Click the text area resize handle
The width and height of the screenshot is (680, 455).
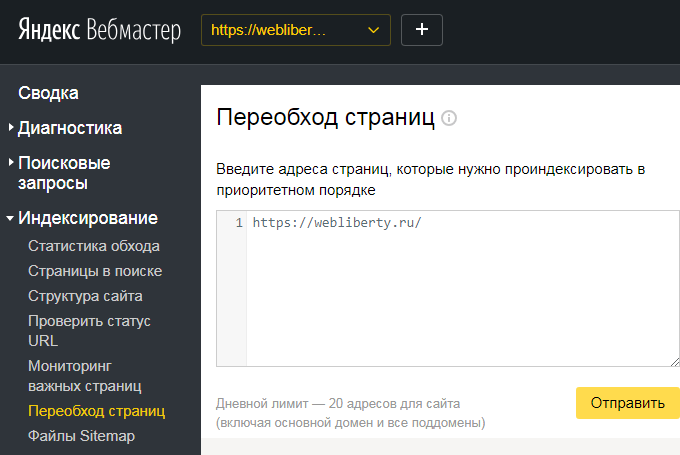coord(675,362)
